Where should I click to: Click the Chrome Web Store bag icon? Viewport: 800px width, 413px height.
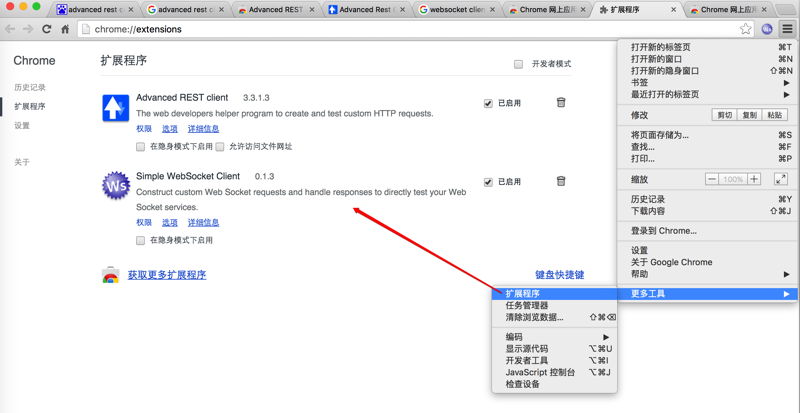111,275
